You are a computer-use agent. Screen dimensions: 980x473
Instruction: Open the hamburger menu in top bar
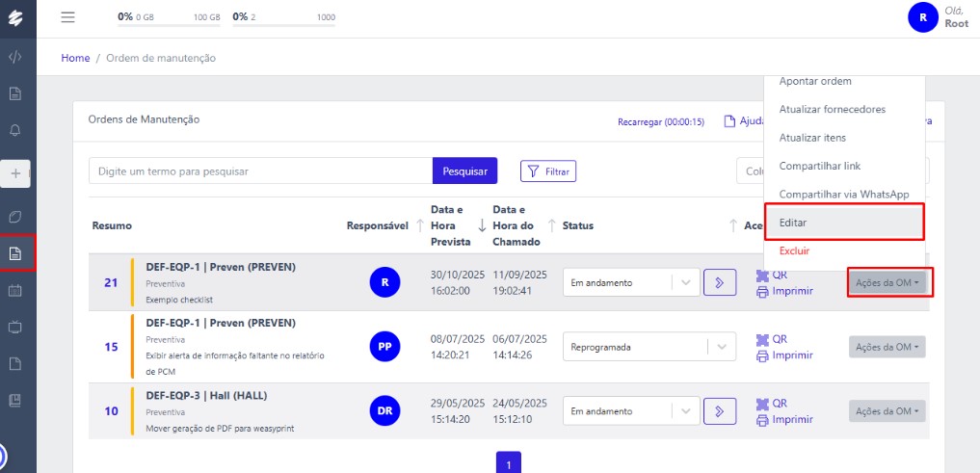coord(67,17)
